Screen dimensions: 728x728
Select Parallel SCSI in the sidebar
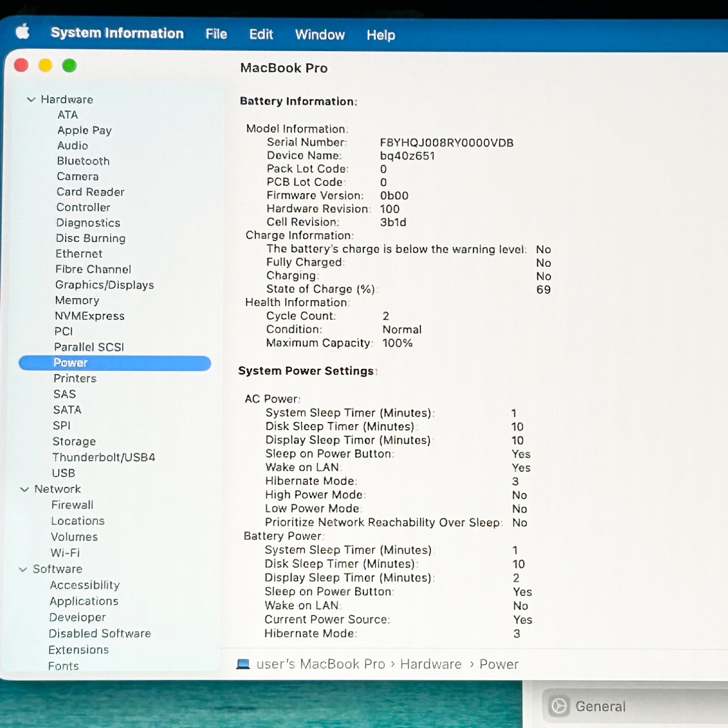coord(89,347)
